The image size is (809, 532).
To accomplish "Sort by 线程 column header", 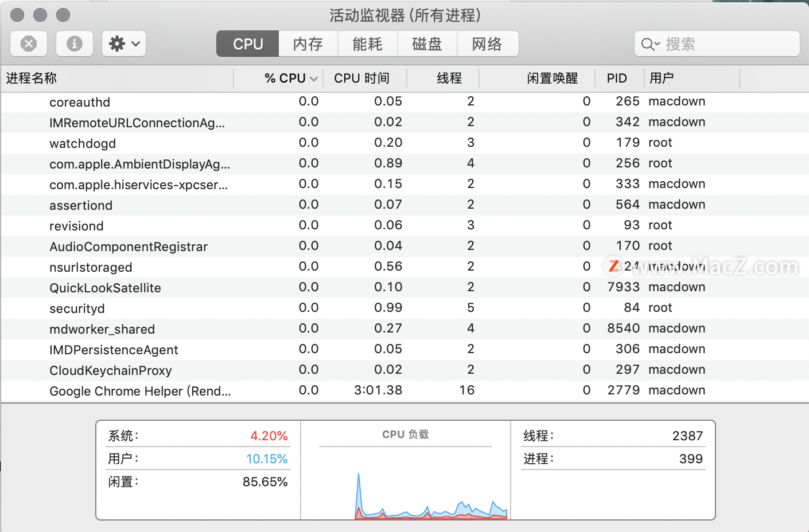I will [444, 79].
